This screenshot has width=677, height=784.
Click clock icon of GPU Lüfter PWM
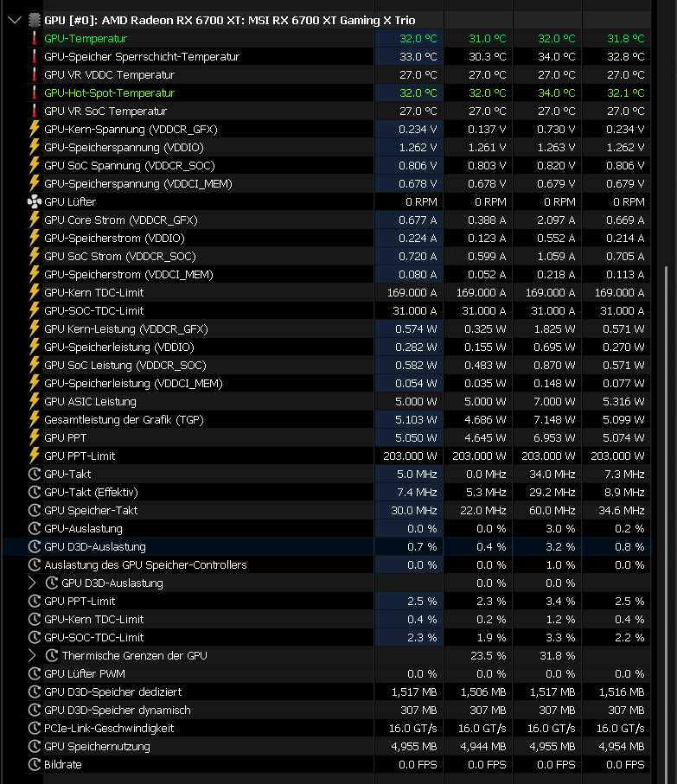[x=34, y=673]
